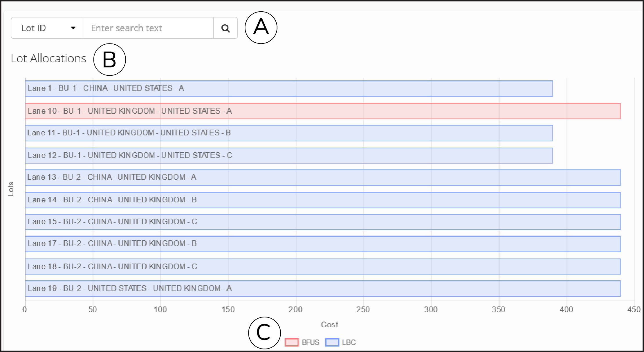The height and width of the screenshot is (352, 644).
Task: Click the Lane 12 BU-1 bar
Action: coord(289,155)
